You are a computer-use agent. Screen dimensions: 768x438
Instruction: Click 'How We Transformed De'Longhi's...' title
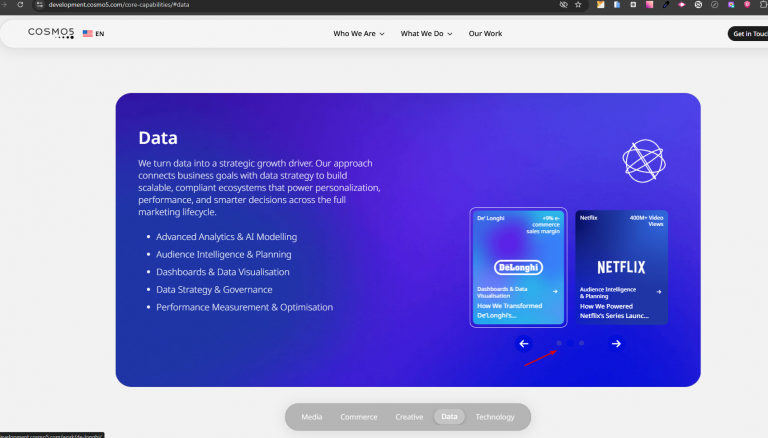(509, 311)
